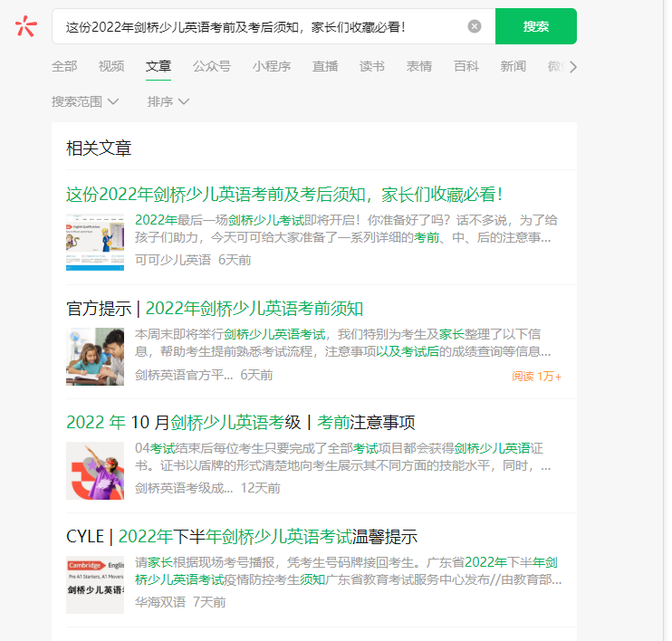Open article 官方提示 | 2022年剑桥少儿英语考前须知
Viewport: 672px width, 641px height.
(x=215, y=309)
